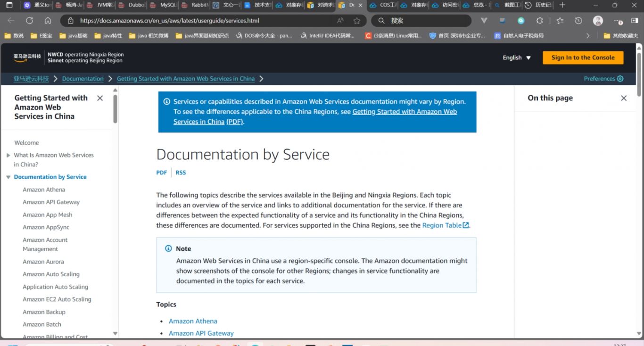Open a new browser tab with plus

562,5
